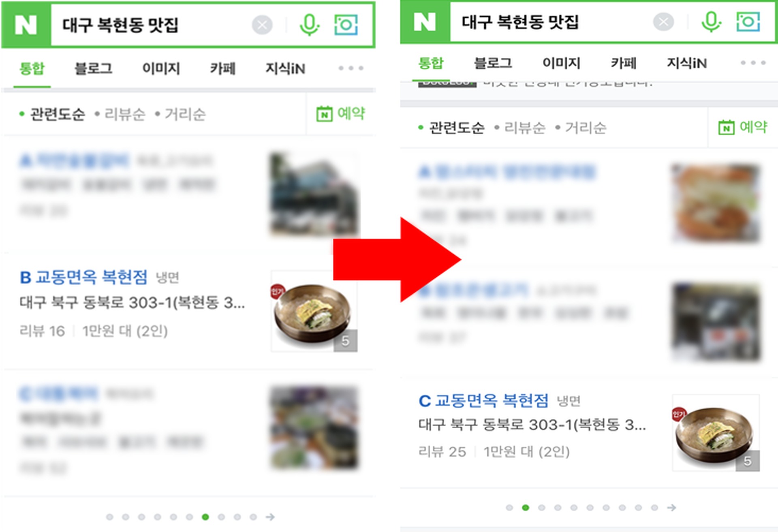This screenshot has height=532, width=778.
Task: Select active green page dot on right pagination
Action: pyautogui.click(x=526, y=507)
